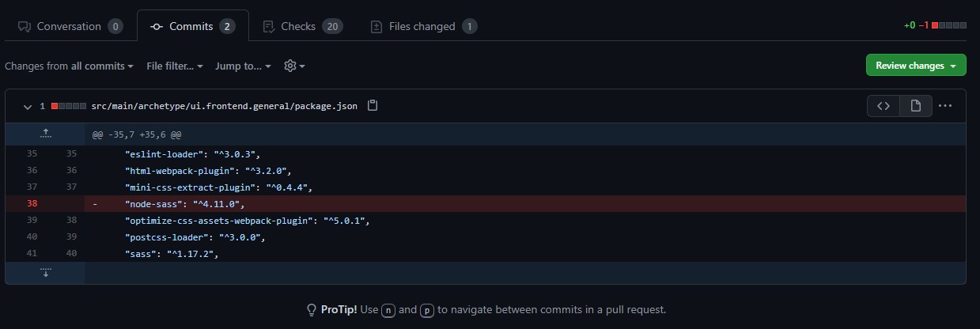The height and width of the screenshot is (329, 980).
Task: Click the diffstat color blocks at top right
Action: coord(949,26)
